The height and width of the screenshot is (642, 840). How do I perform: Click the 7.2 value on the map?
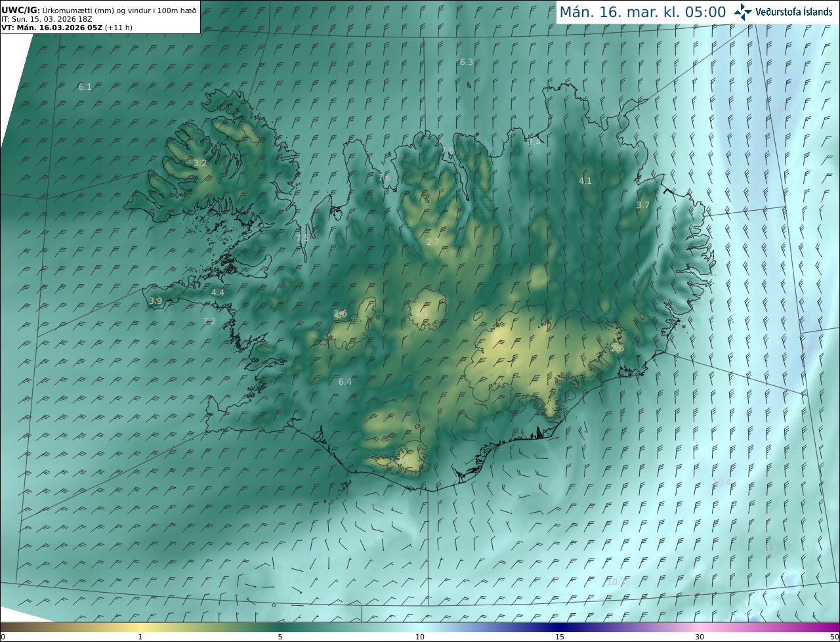pos(209,322)
